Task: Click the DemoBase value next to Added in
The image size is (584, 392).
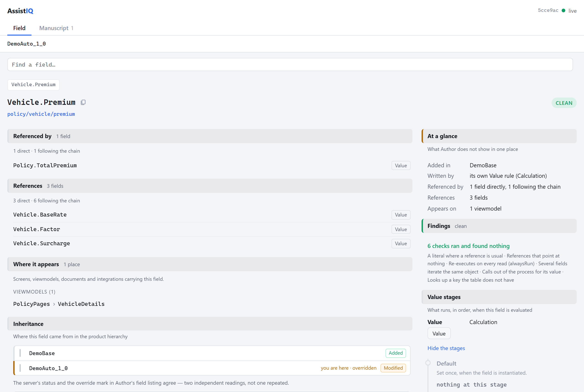Action: (483, 165)
